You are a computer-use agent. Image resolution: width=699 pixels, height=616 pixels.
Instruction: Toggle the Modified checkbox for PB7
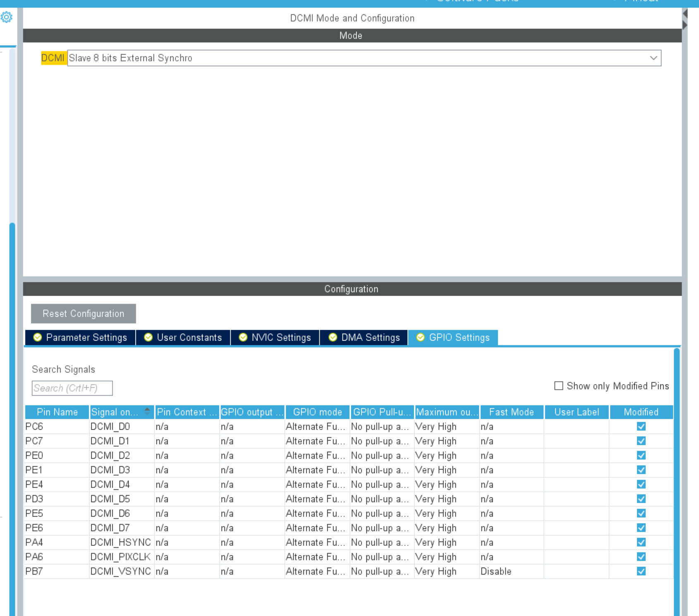pyautogui.click(x=641, y=571)
